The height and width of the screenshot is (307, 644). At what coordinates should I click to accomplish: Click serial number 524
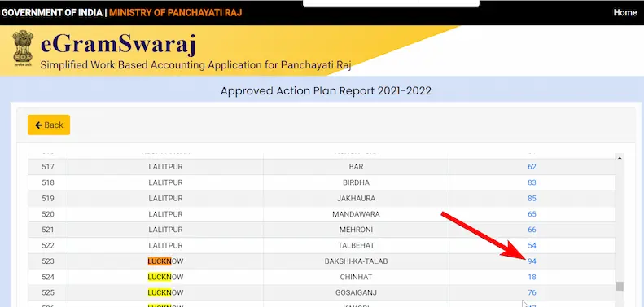[x=48, y=278]
